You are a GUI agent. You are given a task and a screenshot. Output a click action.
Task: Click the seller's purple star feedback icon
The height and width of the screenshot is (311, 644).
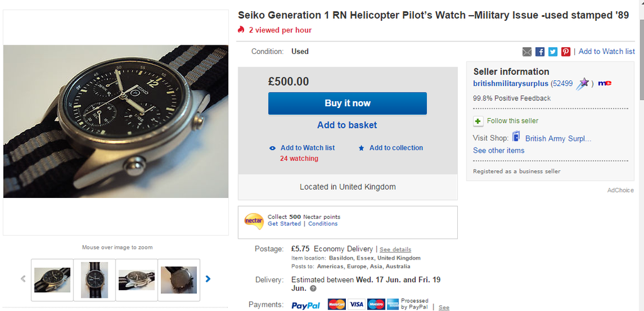click(583, 83)
